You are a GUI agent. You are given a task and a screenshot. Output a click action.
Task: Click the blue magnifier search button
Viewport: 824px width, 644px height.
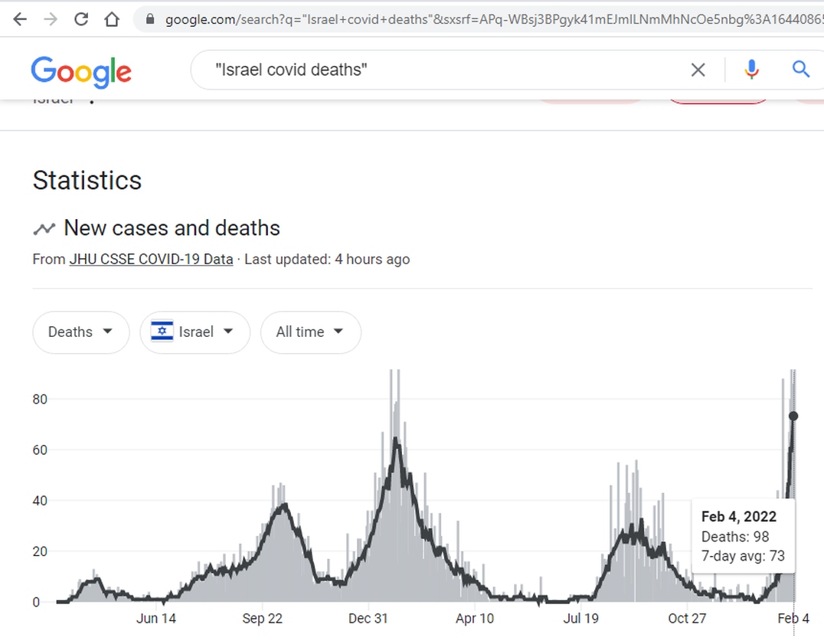coord(800,70)
